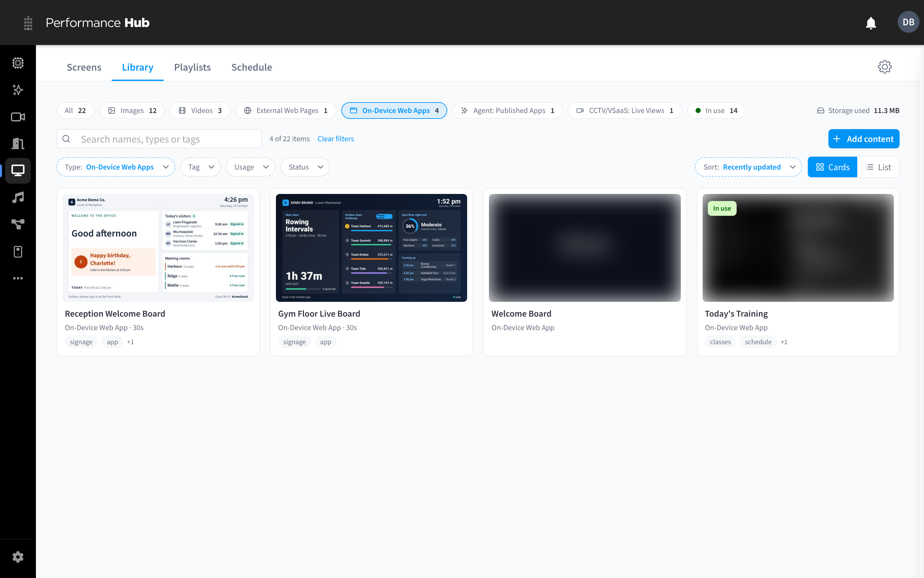Screen dimensions: 924x578
Task: Focus the search names, types or tags field
Action: [159, 139]
